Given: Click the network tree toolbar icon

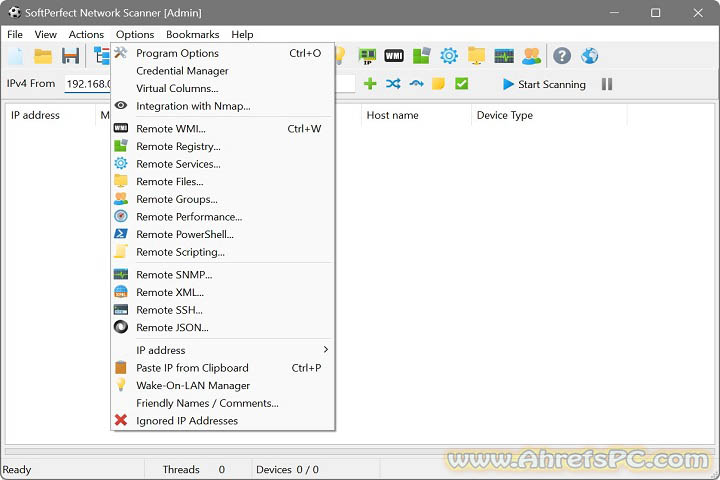Looking at the screenshot, I should click(x=101, y=56).
